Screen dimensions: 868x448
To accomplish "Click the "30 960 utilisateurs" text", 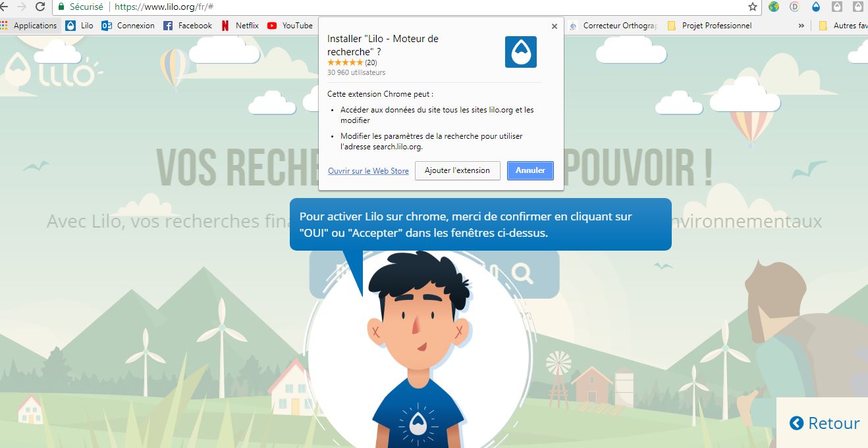I will tap(356, 72).
